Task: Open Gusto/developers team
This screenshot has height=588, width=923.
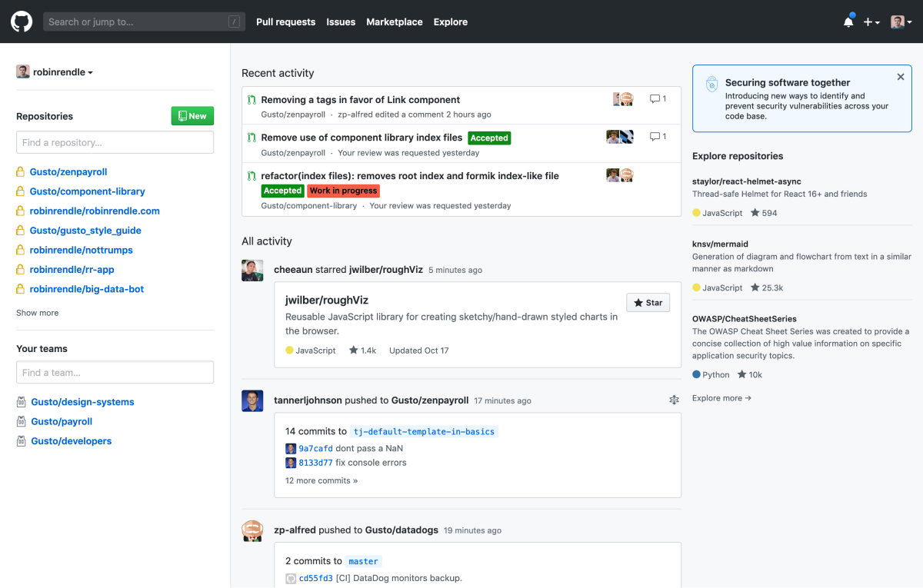Action: (x=72, y=441)
